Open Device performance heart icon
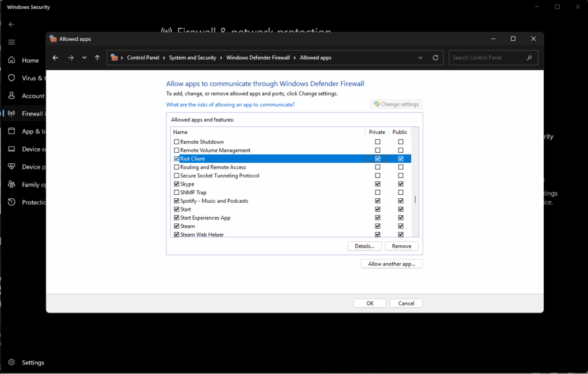This screenshot has height=374, width=588. pos(11,167)
